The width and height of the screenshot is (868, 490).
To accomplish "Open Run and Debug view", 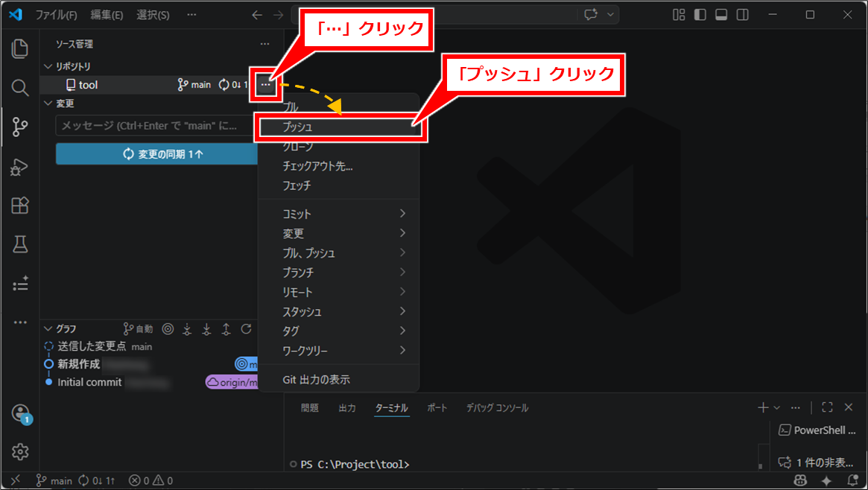I will [x=20, y=167].
